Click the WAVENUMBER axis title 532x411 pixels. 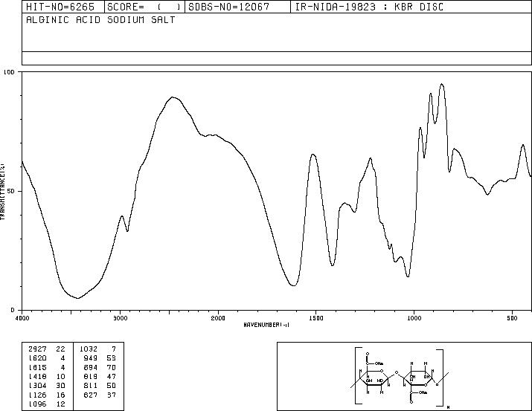click(266, 325)
